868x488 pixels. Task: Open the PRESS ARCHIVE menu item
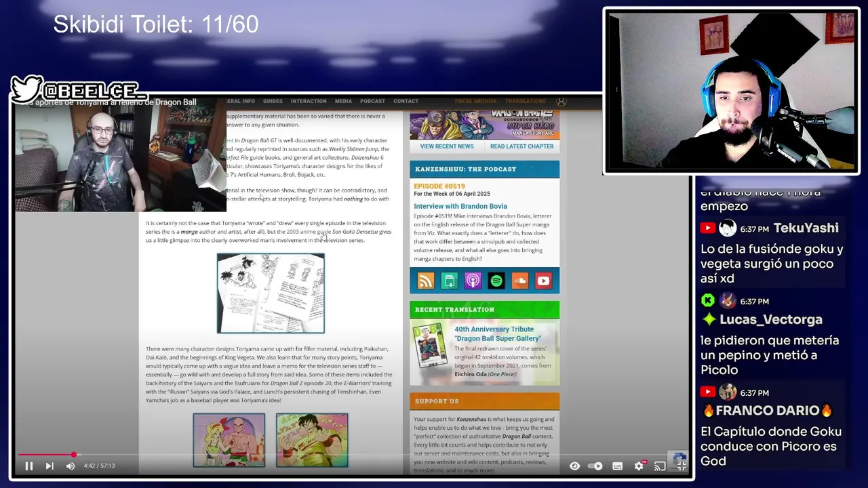pyautogui.click(x=475, y=101)
